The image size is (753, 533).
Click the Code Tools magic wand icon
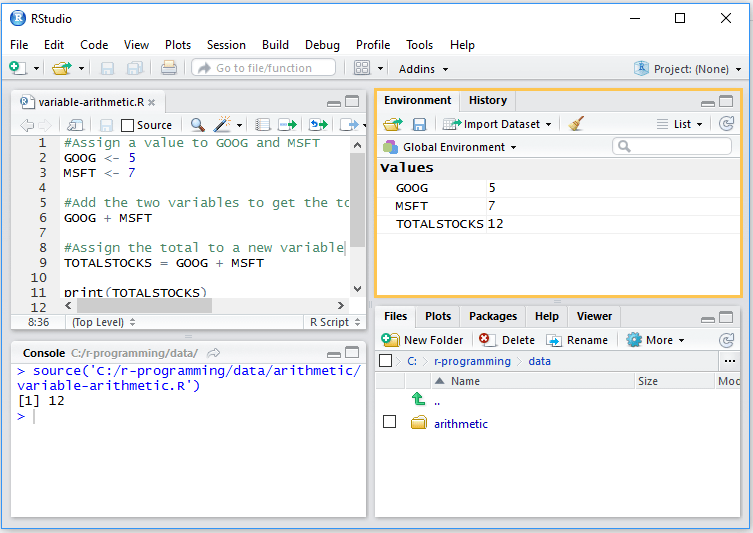(222, 124)
